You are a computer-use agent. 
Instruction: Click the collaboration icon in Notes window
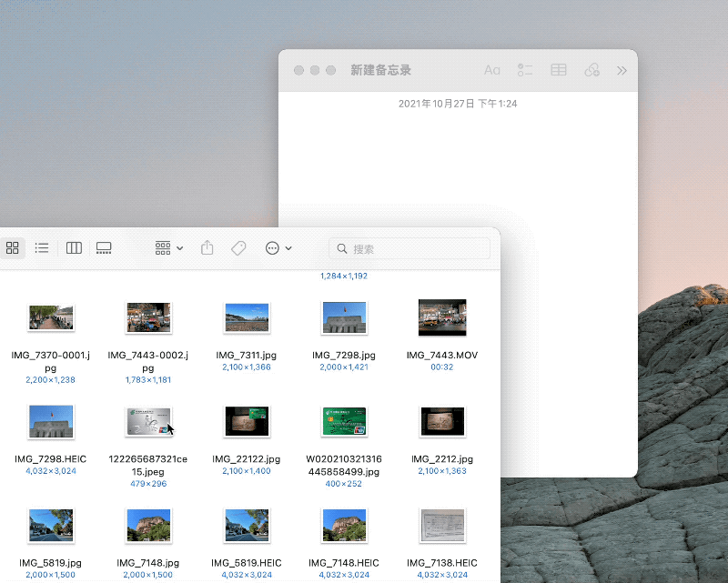592,70
